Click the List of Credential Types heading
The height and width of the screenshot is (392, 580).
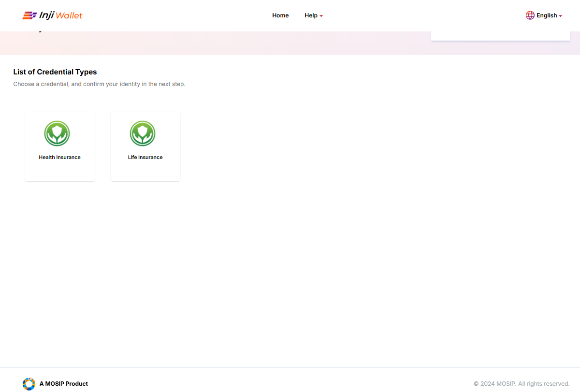(55, 72)
